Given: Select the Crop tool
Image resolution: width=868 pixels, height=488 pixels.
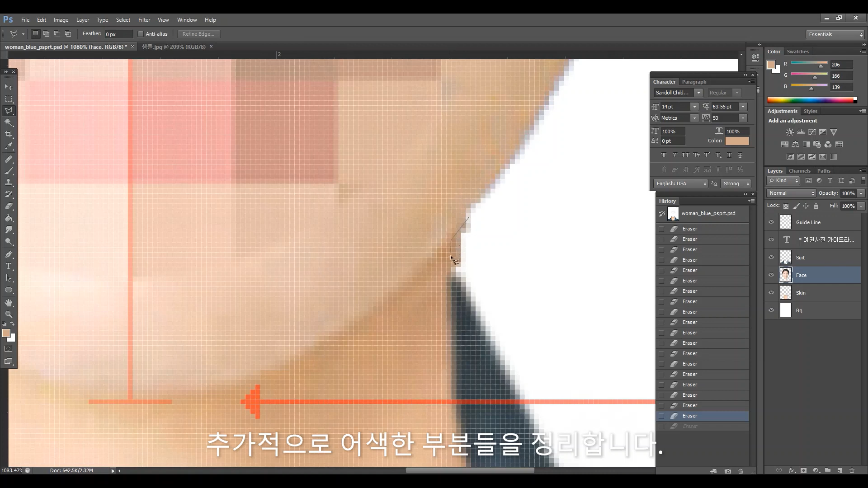Looking at the screenshot, I should pyautogui.click(x=9, y=134).
